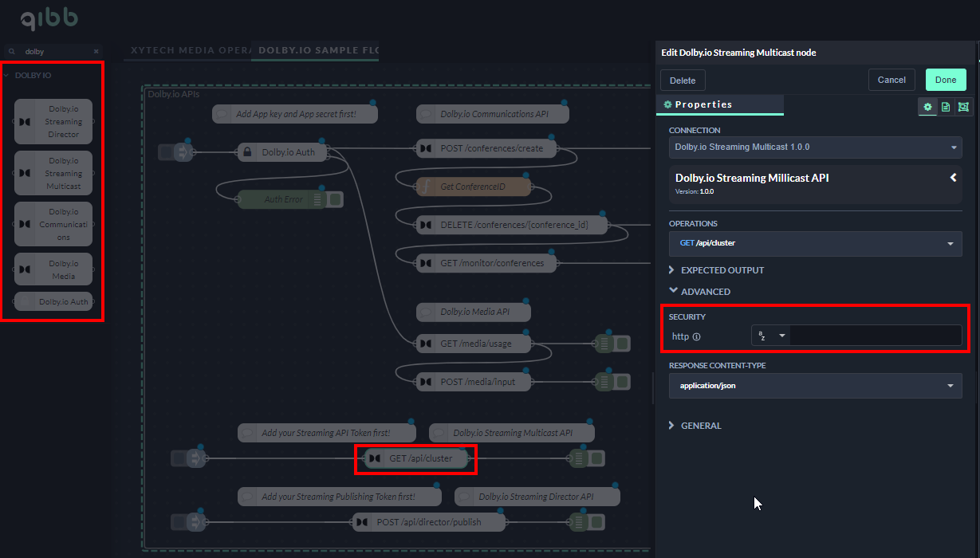The height and width of the screenshot is (558, 980).
Task: Click the http security info icon
Action: (x=696, y=336)
